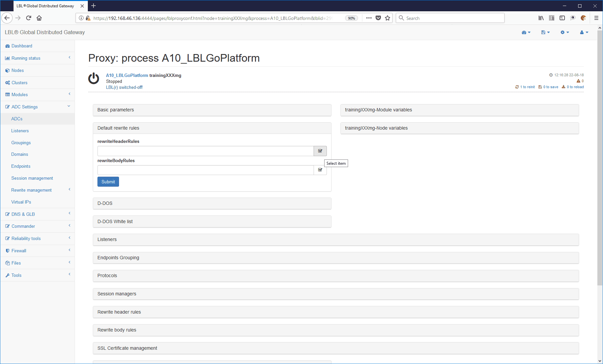Expand trainingXXXmg-Module variables panel
The height and width of the screenshot is (364, 603).
point(459,110)
